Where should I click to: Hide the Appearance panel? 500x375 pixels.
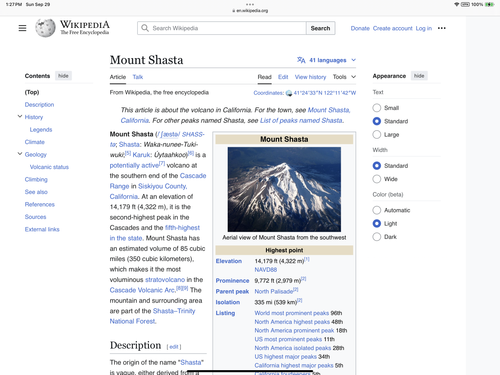tap(419, 76)
